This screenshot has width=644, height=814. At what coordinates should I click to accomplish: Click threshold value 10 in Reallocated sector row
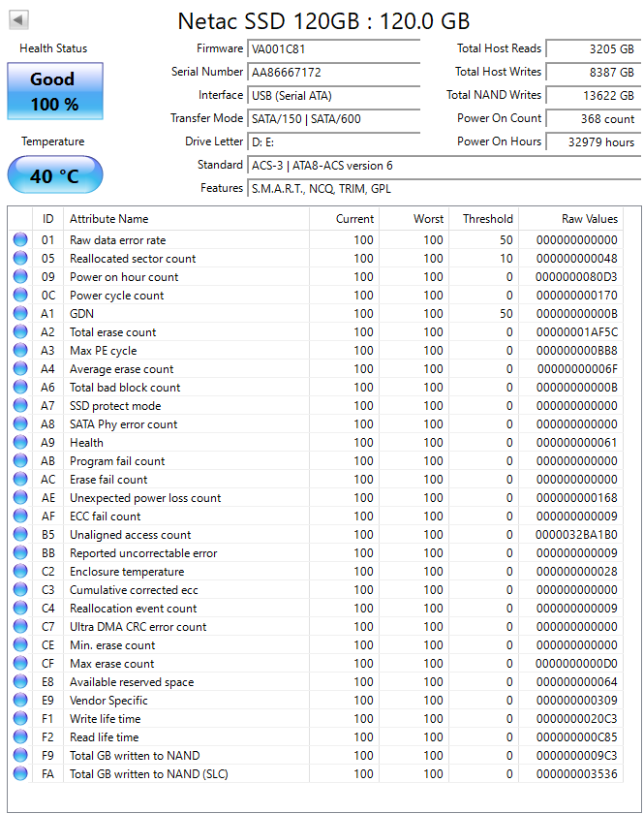tap(506, 259)
